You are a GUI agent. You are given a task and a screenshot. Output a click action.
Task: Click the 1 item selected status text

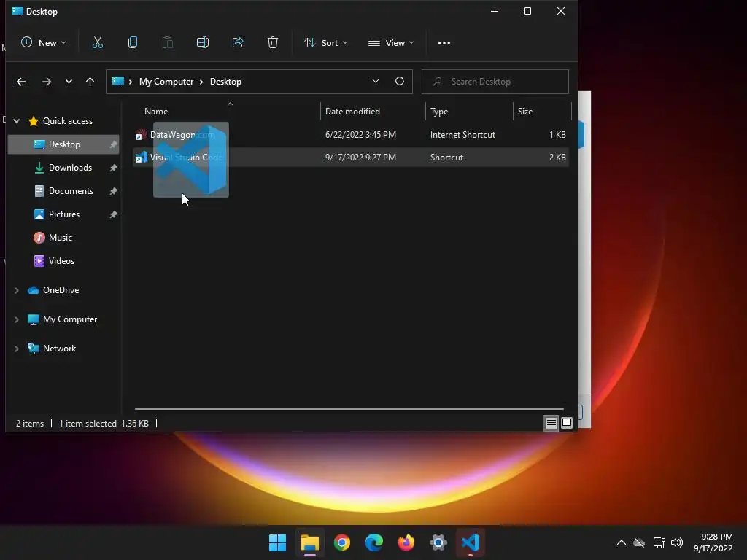[x=88, y=424]
